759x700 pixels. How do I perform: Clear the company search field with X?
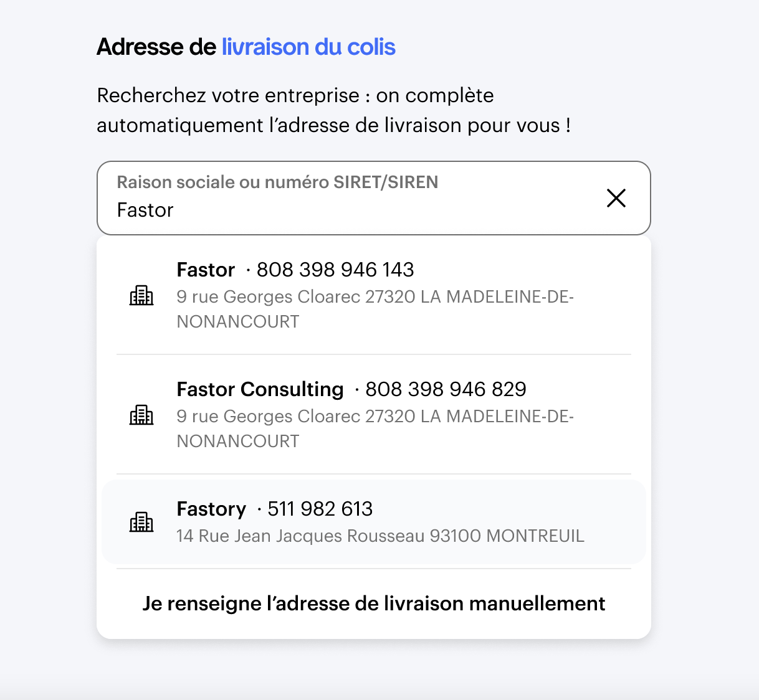[x=616, y=198]
